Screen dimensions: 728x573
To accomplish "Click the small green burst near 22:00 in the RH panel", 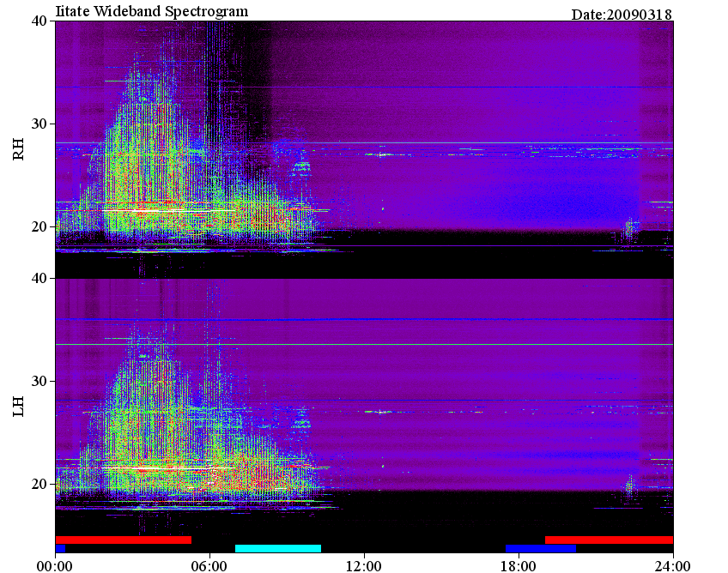I will 629,229.
